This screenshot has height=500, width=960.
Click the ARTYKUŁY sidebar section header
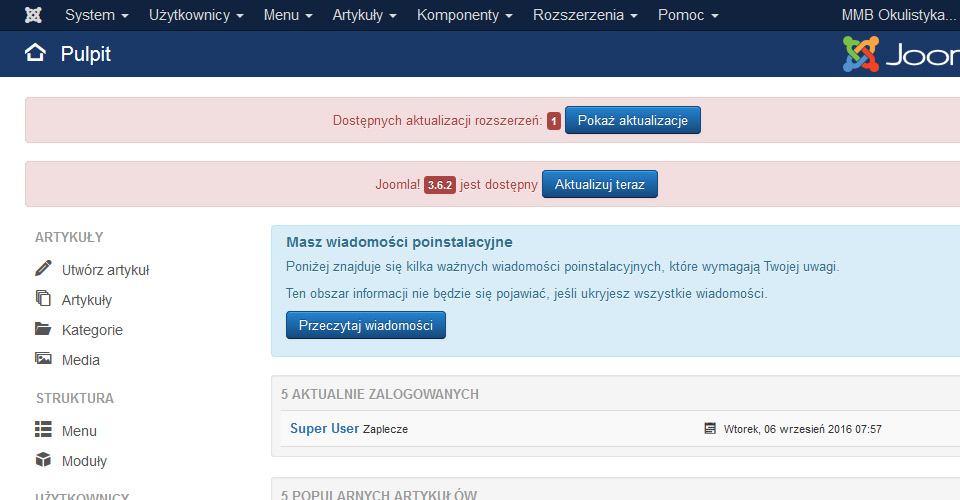(x=69, y=237)
